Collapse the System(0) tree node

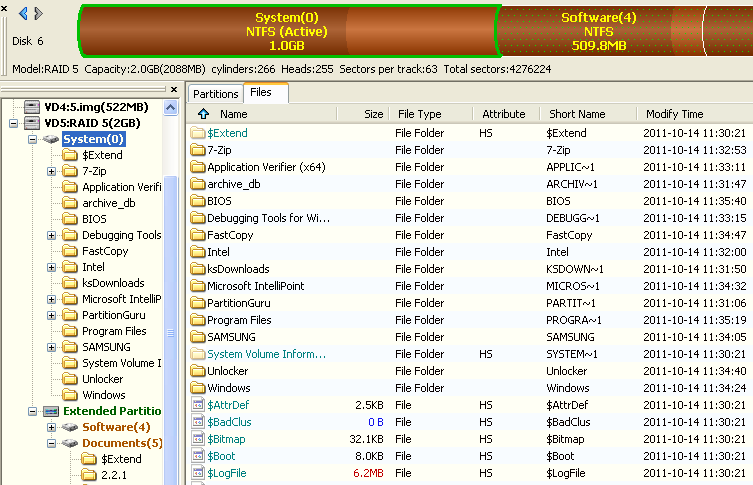(x=32, y=139)
